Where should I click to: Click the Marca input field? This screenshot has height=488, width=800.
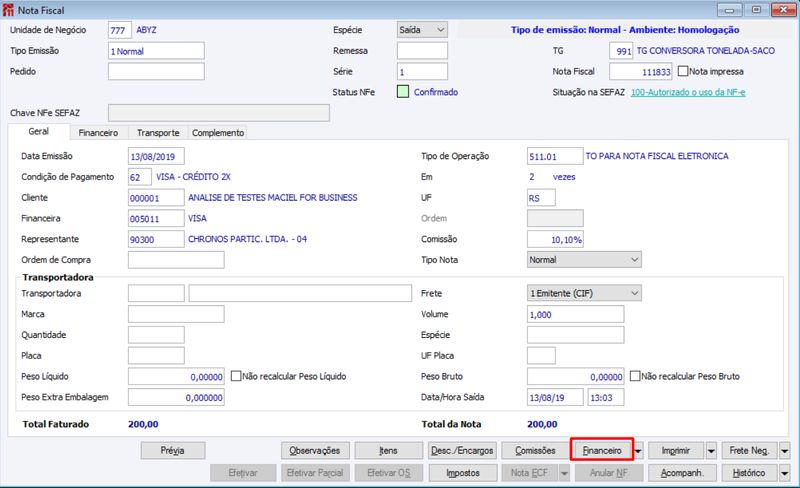pos(176,314)
